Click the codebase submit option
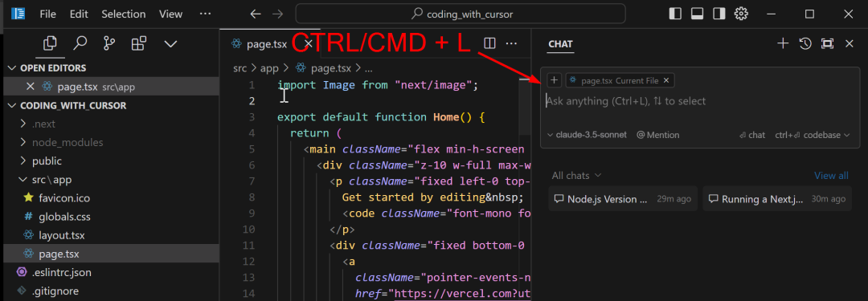This screenshot has width=868, height=301. pos(808,135)
